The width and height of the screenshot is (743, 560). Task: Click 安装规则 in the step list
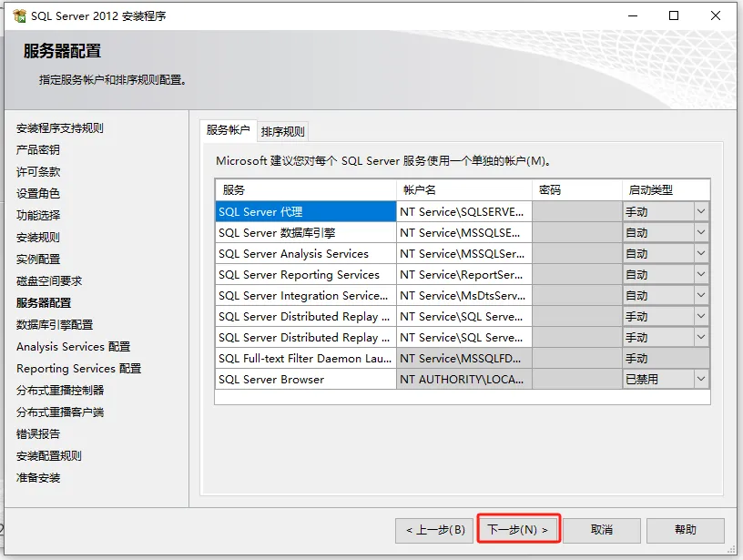tap(38, 237)
